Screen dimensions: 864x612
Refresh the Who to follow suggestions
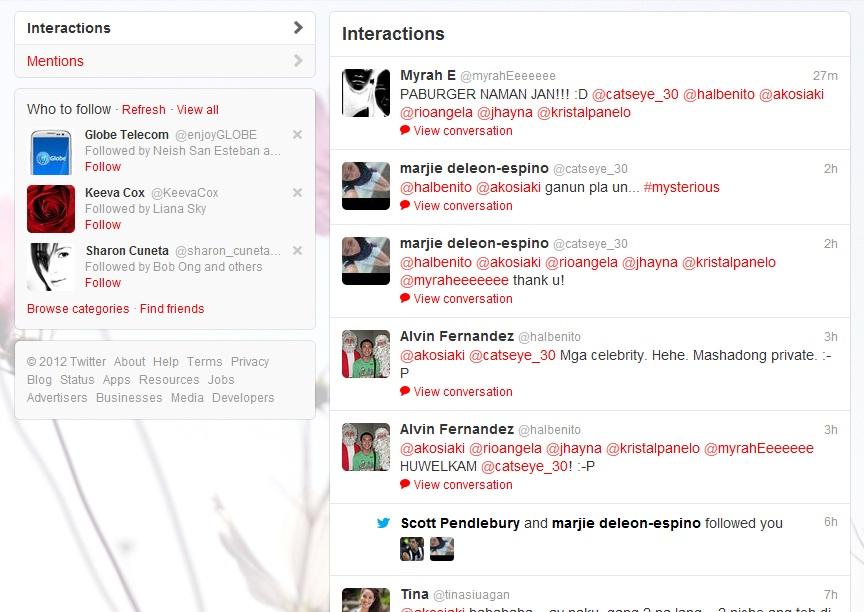(143, 110)
